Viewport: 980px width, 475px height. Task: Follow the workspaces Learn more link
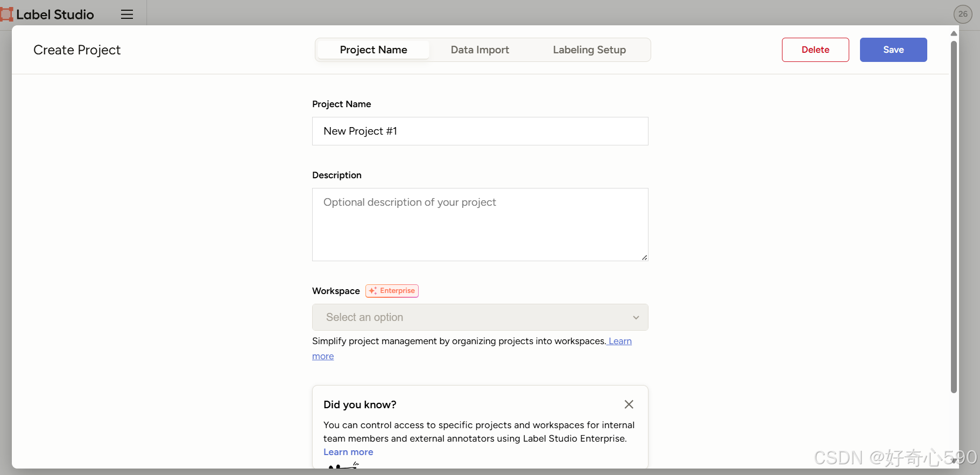click(620, 341)
